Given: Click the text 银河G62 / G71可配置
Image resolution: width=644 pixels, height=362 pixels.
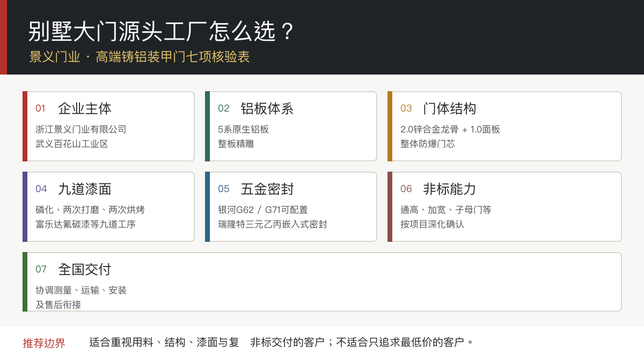Looking at the screenshot, I should pos(263,210).
